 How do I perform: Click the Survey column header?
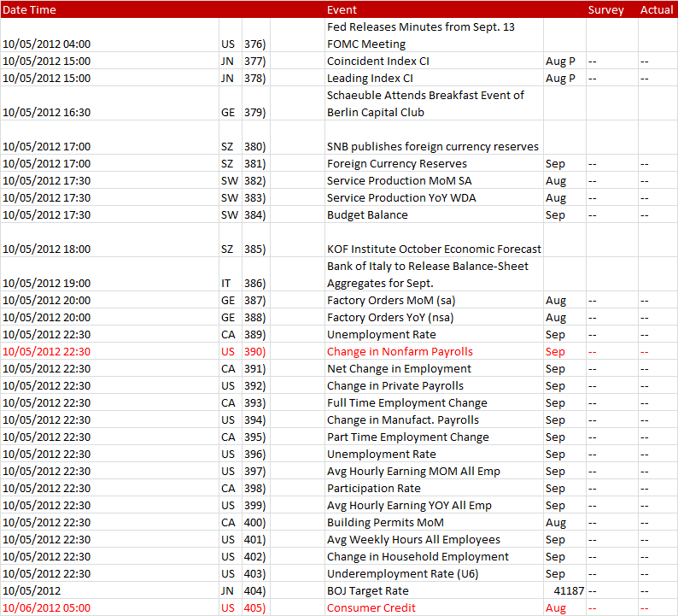click(605, 10)
